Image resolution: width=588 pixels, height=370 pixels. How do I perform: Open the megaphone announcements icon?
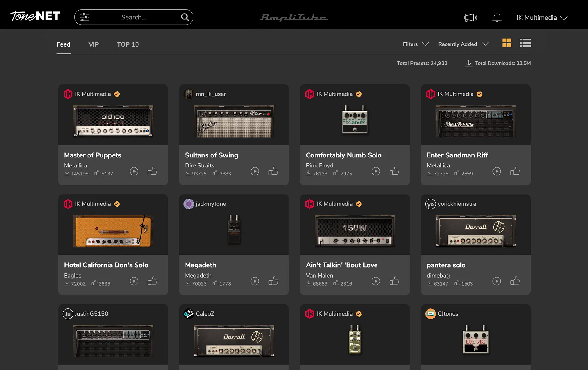[470, 18]
